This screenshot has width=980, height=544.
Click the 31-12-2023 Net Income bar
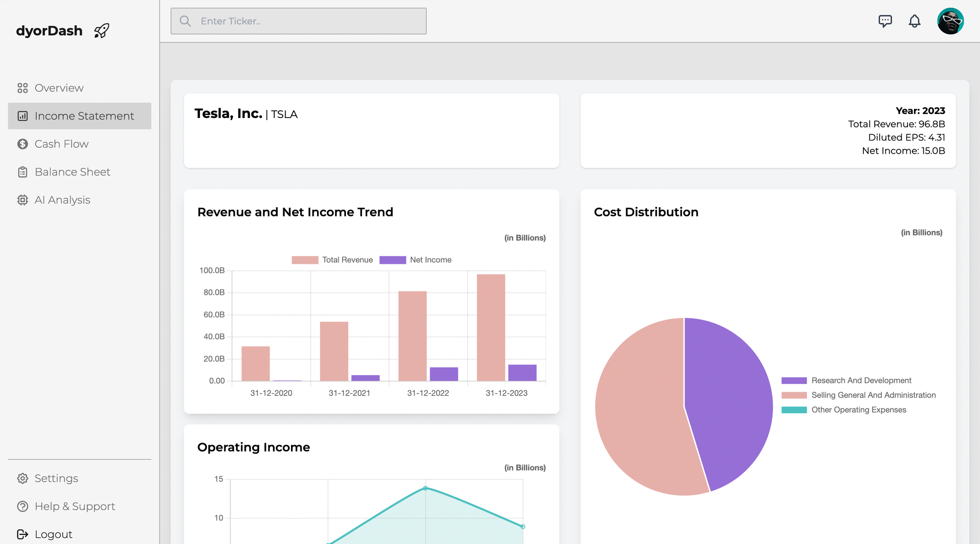522,373
